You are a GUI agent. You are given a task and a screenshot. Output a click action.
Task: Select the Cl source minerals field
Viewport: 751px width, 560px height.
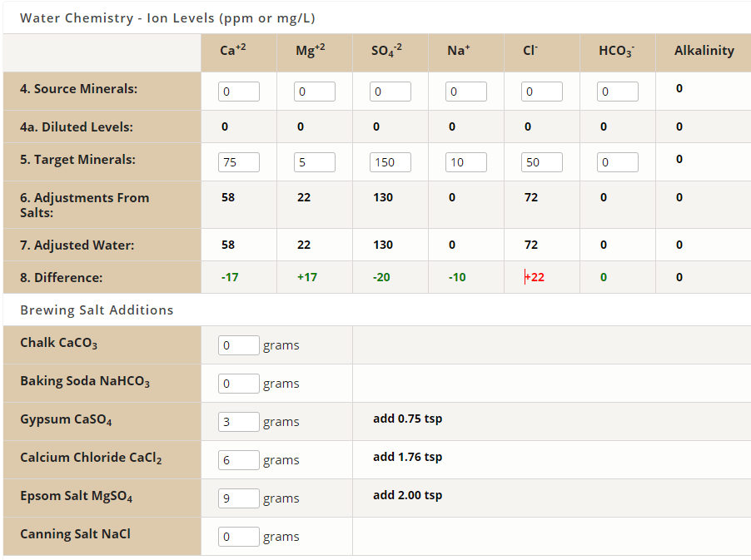542,92
